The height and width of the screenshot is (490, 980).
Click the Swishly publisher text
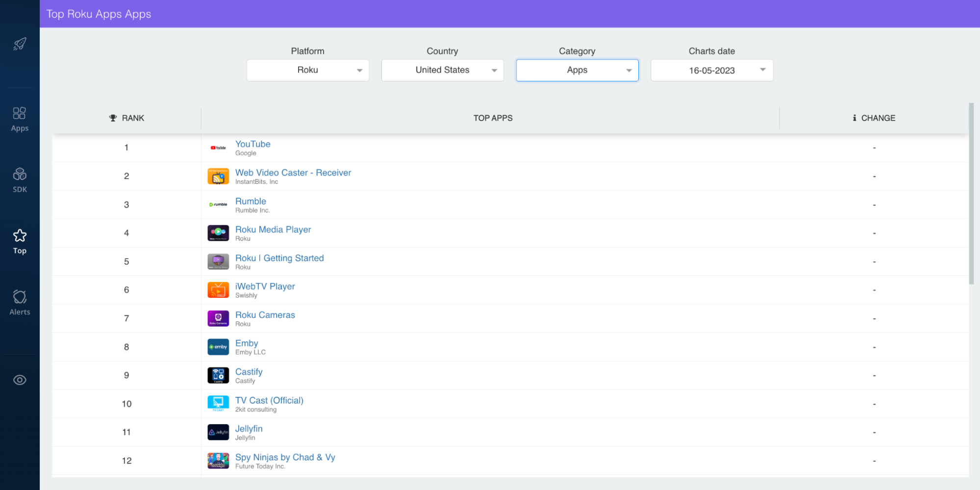246,296
